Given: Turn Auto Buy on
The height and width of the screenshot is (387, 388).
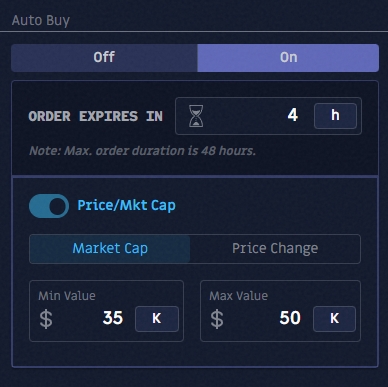Looking at the screenshot, I should 288,58.
